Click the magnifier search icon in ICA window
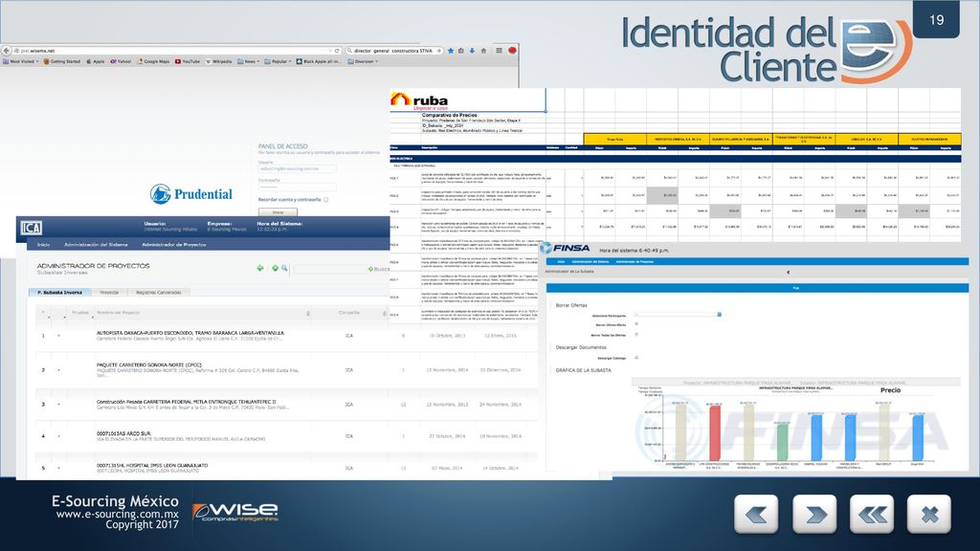This screenshot has width=980, height=551. point(284,268)
